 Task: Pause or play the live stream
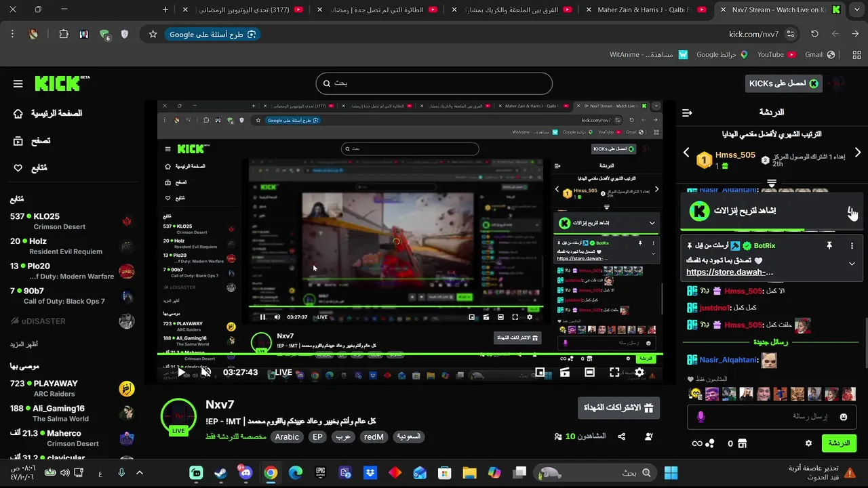click(182, 372)
